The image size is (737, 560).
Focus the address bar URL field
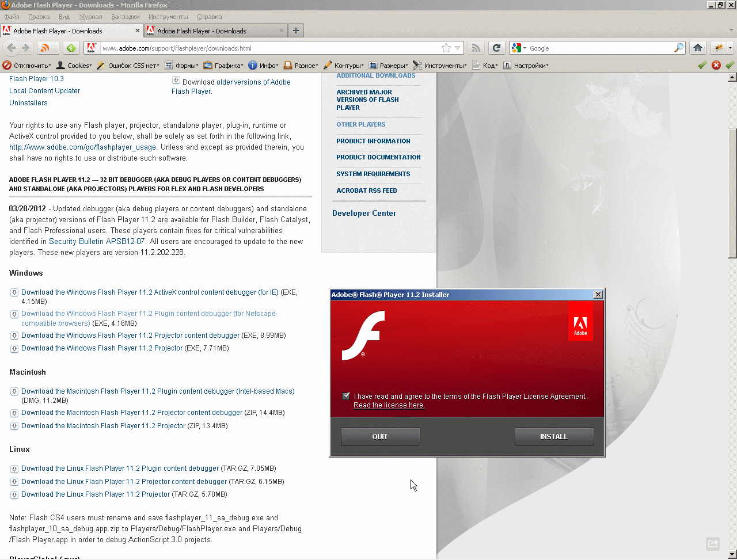(269, 48)
